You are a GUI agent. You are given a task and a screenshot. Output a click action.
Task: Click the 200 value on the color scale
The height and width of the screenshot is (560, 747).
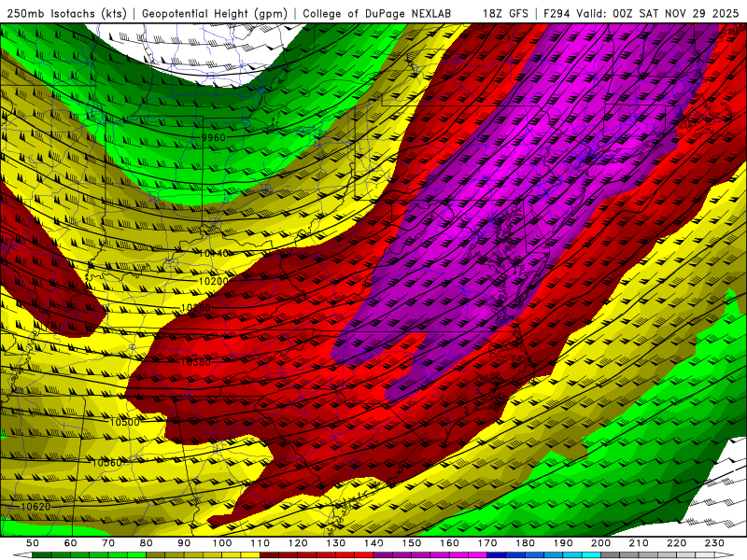(600, 543)
